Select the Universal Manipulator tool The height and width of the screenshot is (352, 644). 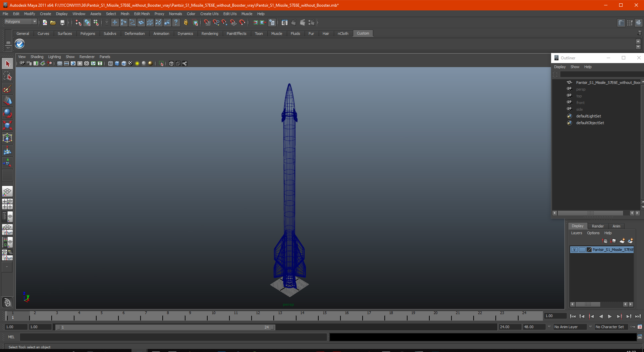click(x=7, y=138)
